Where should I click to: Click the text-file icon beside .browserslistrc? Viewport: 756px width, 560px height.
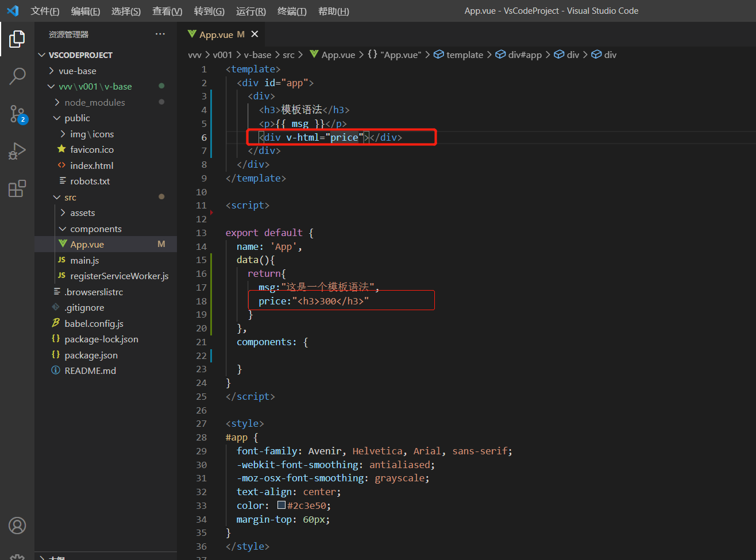(x=57, y=292)
